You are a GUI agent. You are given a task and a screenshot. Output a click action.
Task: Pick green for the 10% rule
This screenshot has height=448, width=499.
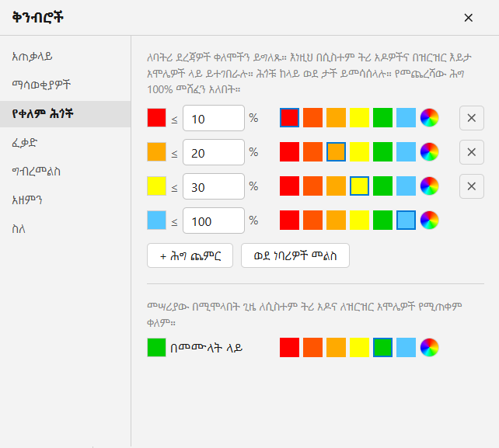pos(383,118)
